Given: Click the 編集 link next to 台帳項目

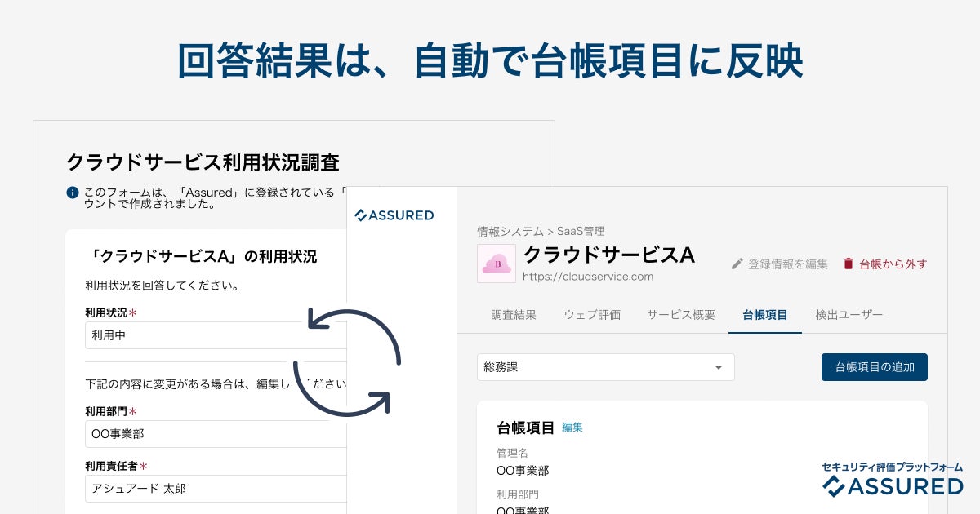Looking at the screenshot, I should (572, 427).
